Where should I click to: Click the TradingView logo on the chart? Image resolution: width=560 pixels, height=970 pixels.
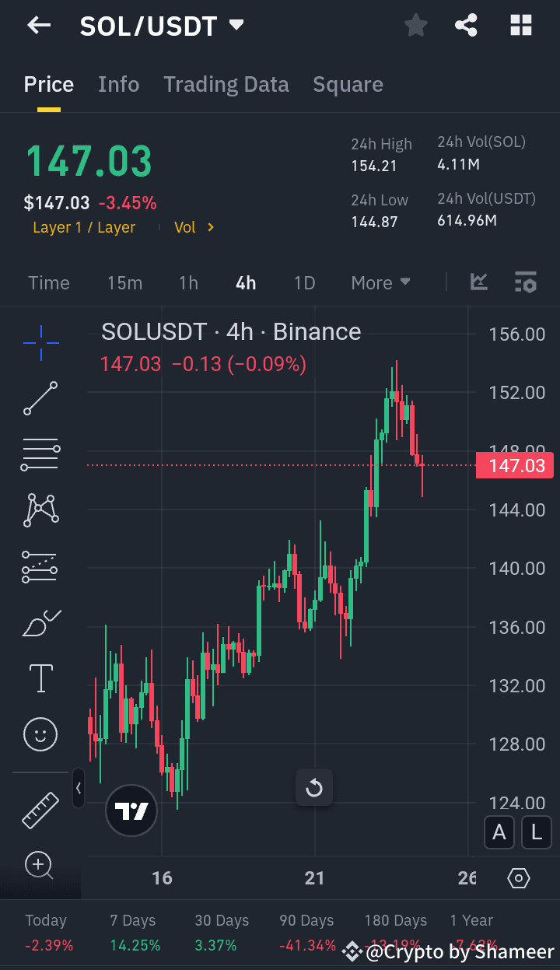click(131, 810)
